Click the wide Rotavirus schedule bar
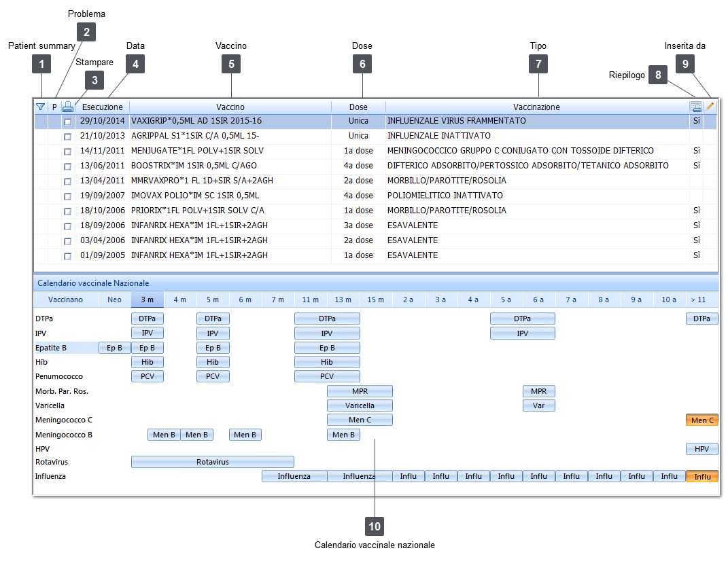728x561 pixels. click(213, 462)
